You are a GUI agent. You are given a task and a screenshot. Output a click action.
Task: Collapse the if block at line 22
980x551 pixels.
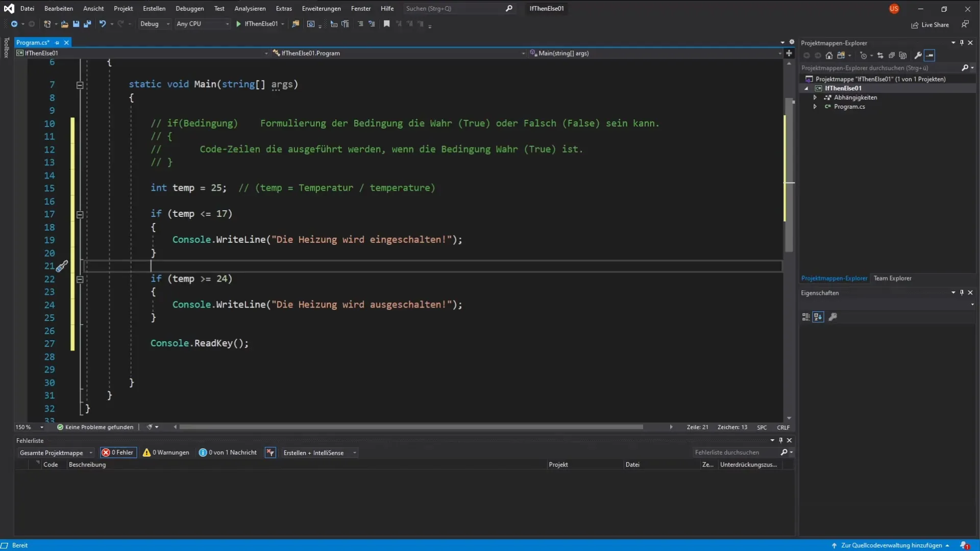(80, 280)
